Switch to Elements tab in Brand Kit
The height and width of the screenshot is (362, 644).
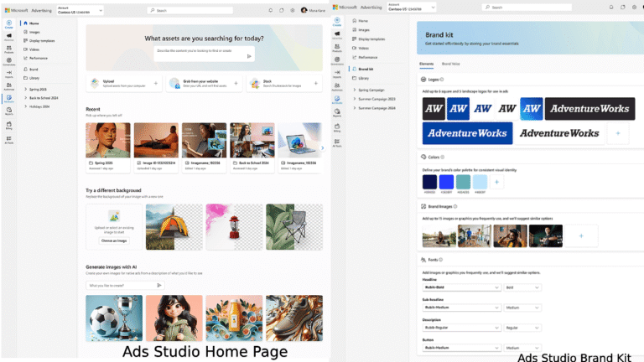point(426,64)
